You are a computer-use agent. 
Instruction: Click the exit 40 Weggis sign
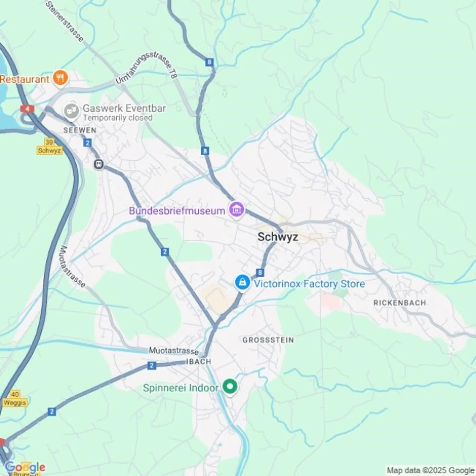click(15, 399)
